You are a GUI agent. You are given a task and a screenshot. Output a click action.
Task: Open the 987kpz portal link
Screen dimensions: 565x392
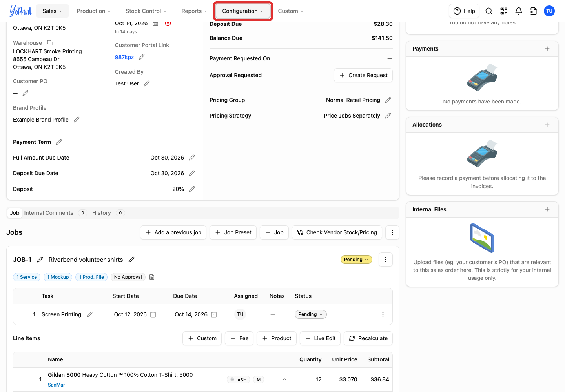pyautogui.click(x=124, y=57)
